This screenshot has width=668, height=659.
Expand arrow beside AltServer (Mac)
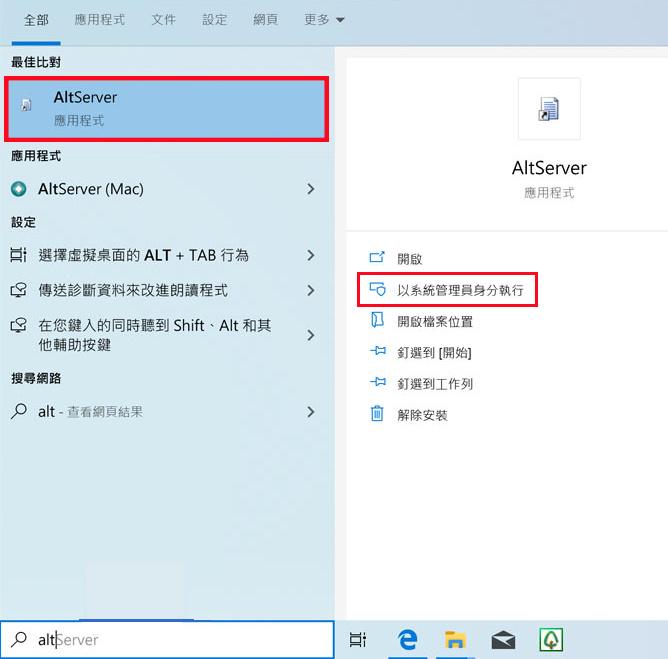(x=311, y=189)
